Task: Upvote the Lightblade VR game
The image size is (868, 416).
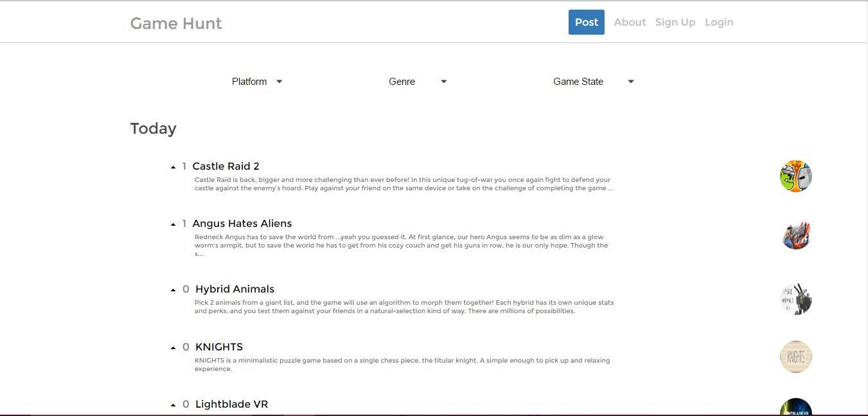Action: click(x=173, y=403)
